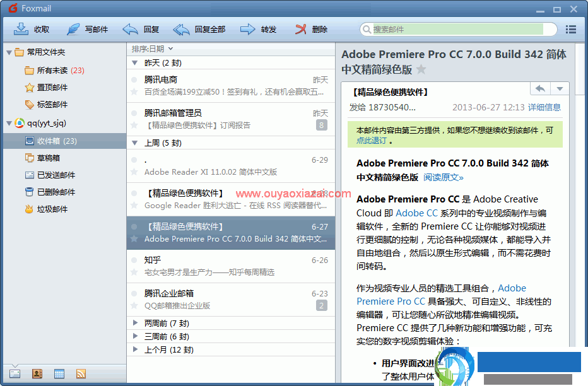Click the 回复 reply arrow

click(x=130, y=29)
